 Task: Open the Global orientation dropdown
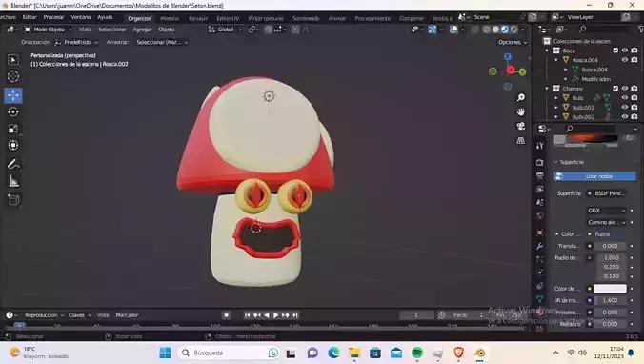point(226,30)
